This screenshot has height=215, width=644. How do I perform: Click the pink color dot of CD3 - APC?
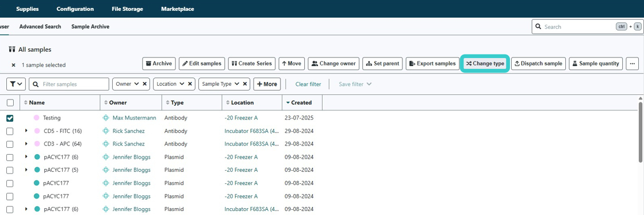coord(37,144)
